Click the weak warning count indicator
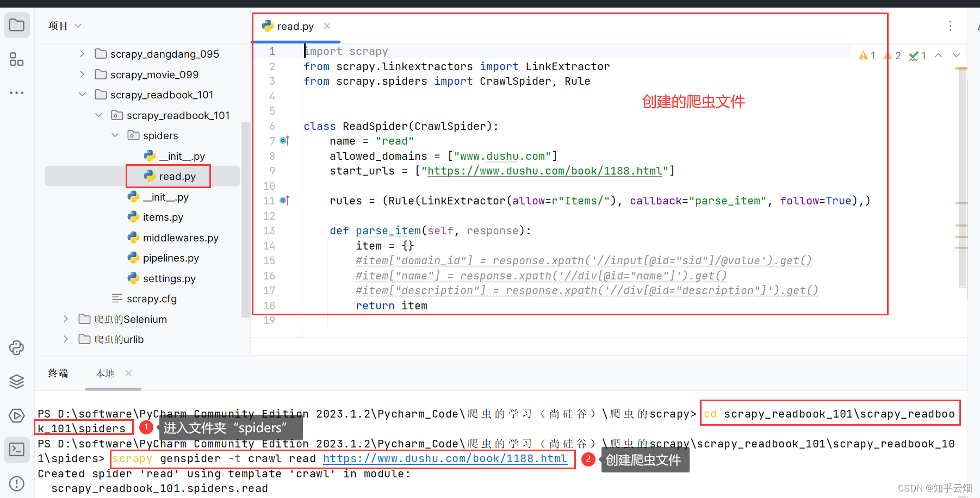The height and width of the screenshot is (498, 980). [892, 55]
